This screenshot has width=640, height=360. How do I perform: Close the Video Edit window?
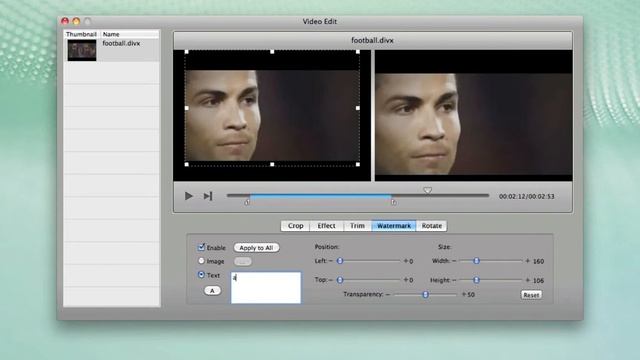[x=65, y=21]
